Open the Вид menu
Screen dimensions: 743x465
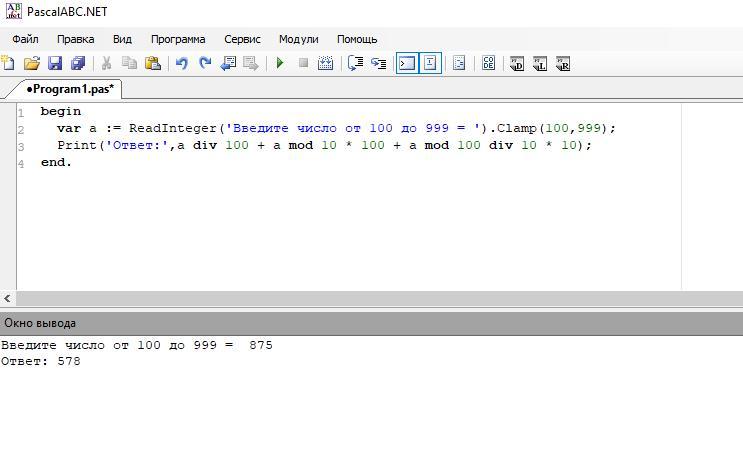122,39
